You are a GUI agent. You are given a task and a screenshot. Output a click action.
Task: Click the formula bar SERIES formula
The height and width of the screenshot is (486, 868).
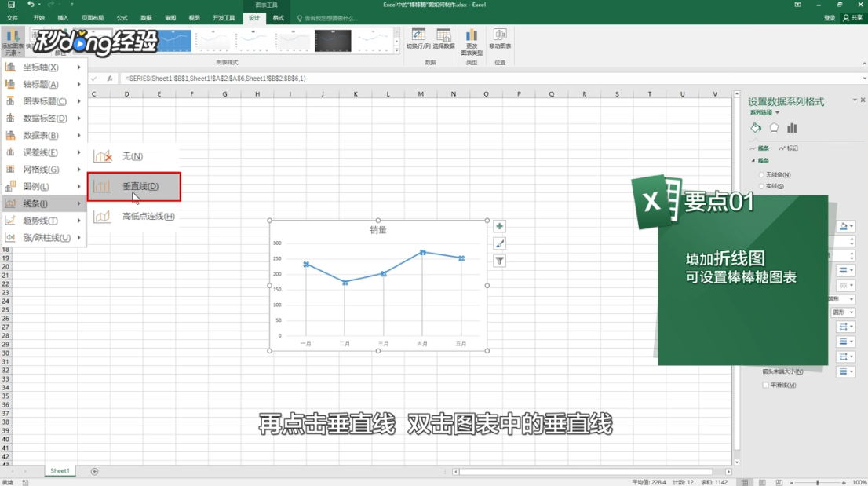215,79
